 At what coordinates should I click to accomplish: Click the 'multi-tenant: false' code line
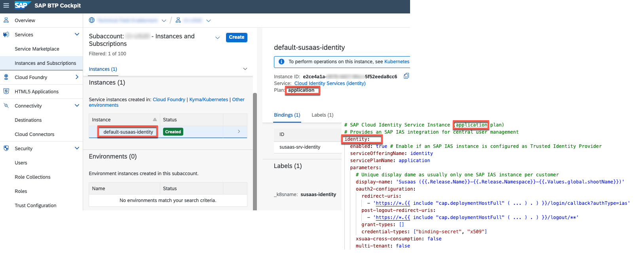pyautogui.click(x=383, y=246)
